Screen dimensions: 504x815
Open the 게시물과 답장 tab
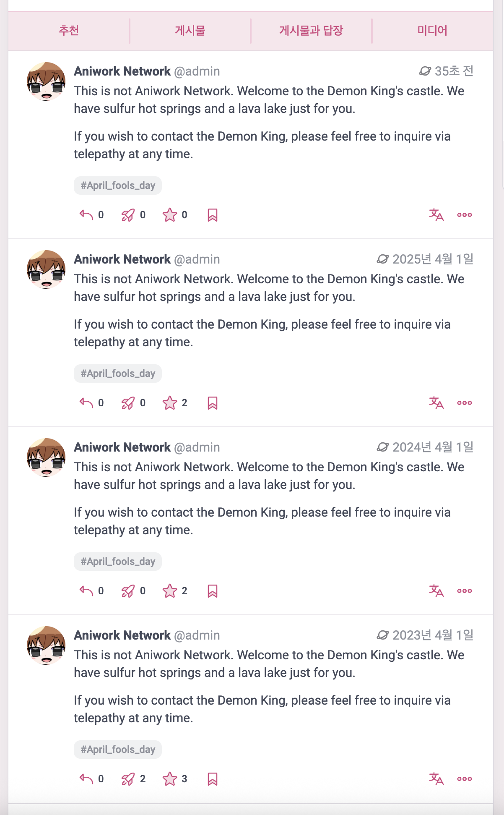point(311,31)
